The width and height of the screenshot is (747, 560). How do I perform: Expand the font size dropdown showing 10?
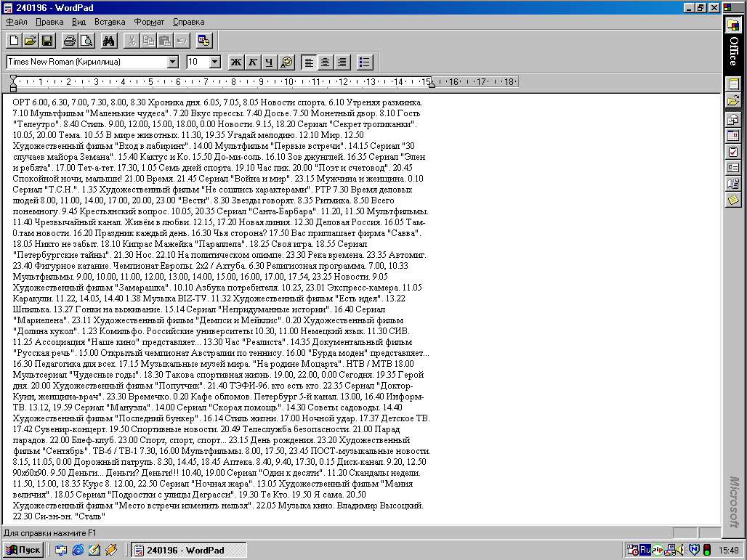click(214, 62)
